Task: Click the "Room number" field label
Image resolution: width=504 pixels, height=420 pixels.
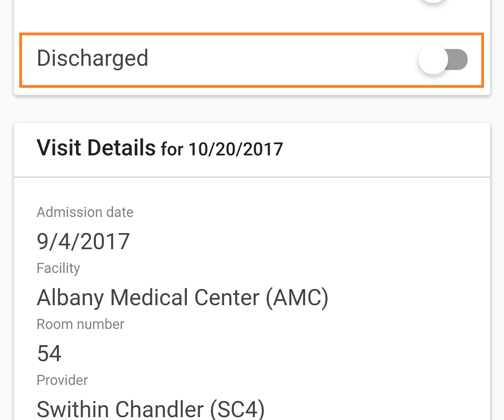Action: pyautogui.click(x=80, y=324)
